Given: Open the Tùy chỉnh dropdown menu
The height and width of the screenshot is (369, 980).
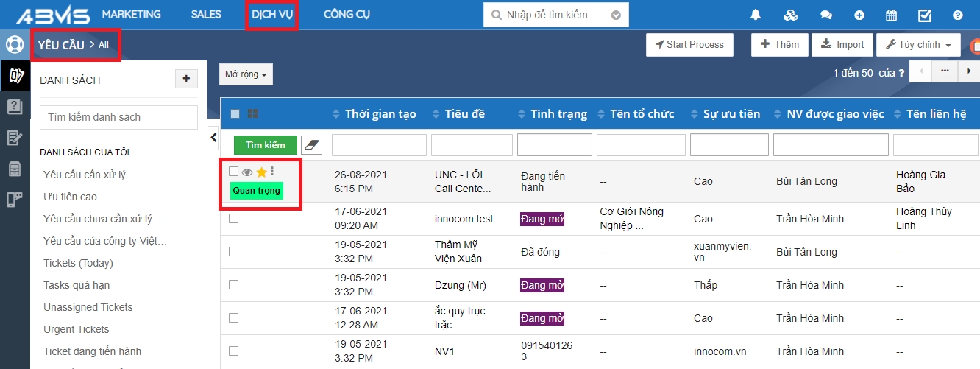Looking at the screenshot, I should tap(918, 45).
